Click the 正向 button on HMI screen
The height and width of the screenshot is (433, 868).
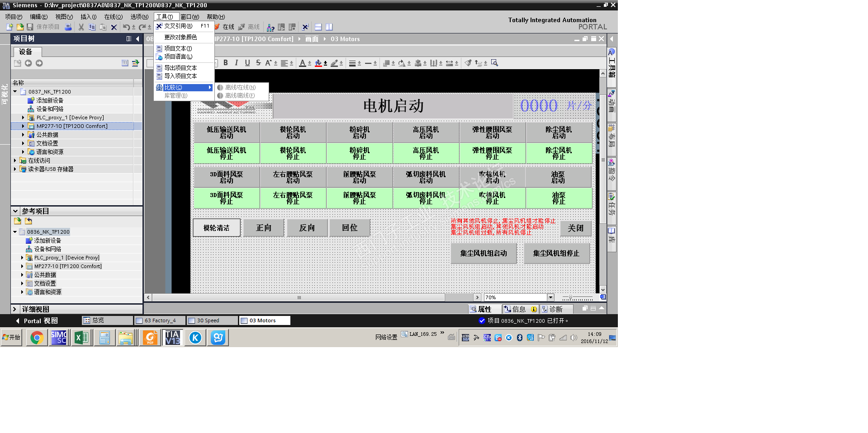point(264,228)
